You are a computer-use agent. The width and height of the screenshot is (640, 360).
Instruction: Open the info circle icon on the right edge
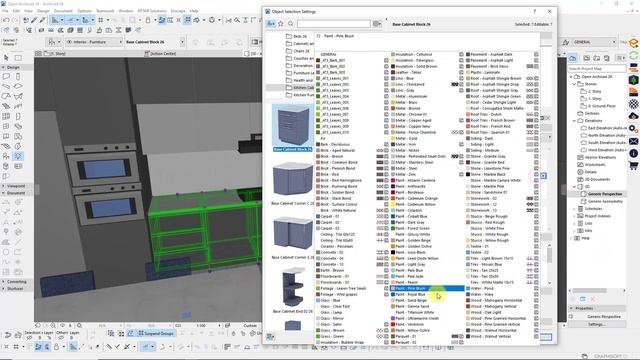(x=633, y=153)
